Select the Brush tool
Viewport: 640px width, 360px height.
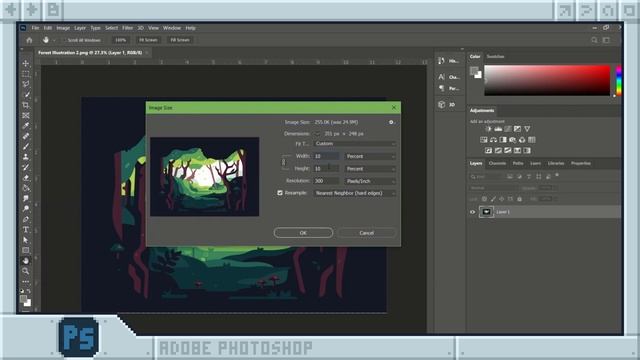[26, 147]
